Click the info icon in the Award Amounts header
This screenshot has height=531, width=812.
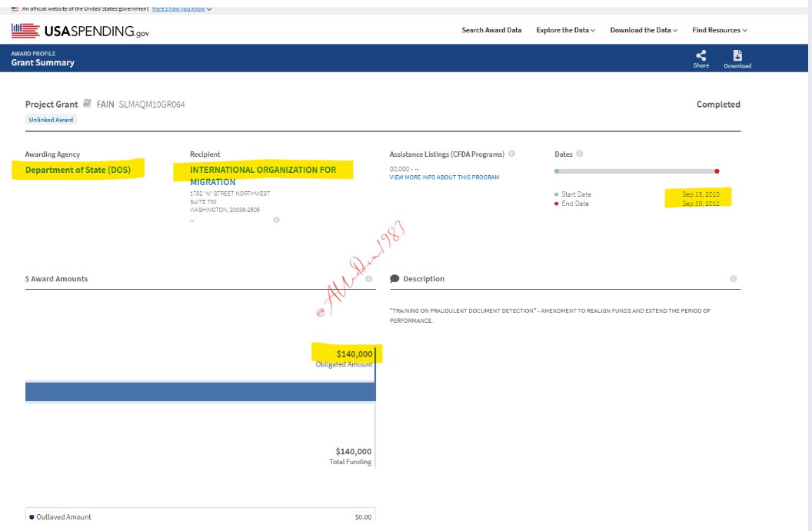click(x=369, y=278)
